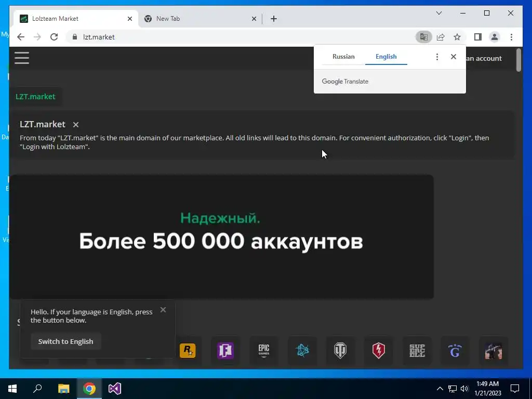Click the 500 000 accounts banner
This screenshot has height=399, width=532.
pos(221,237)
